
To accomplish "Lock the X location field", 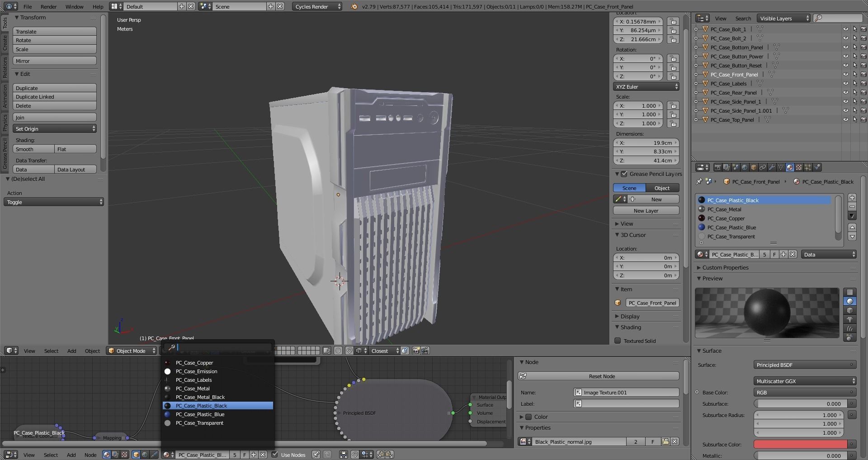I will point(674,21).
